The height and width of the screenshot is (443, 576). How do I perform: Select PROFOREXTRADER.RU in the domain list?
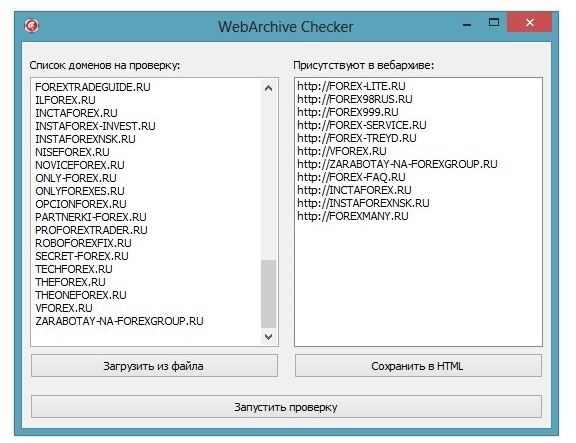(x=91, y=230)
